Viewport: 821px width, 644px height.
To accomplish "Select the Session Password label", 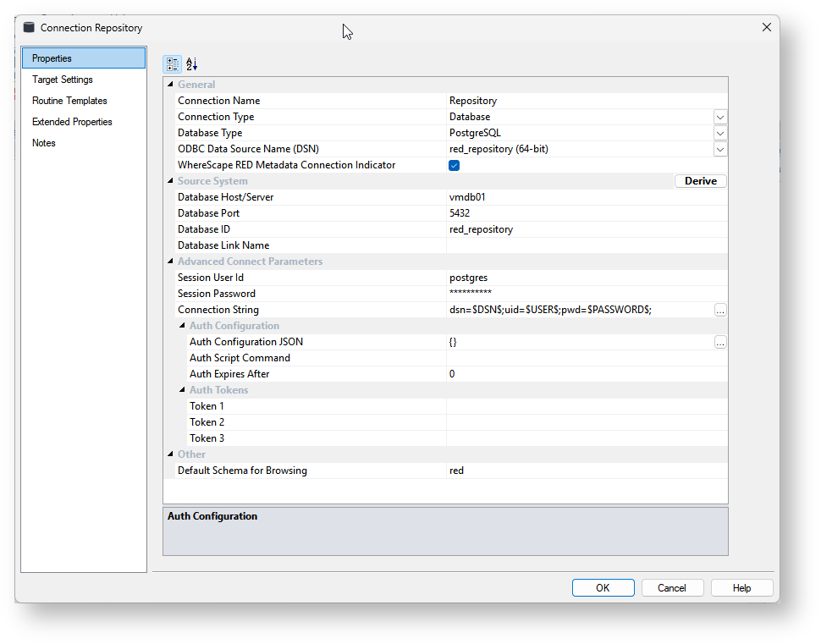I will point(216,294).
